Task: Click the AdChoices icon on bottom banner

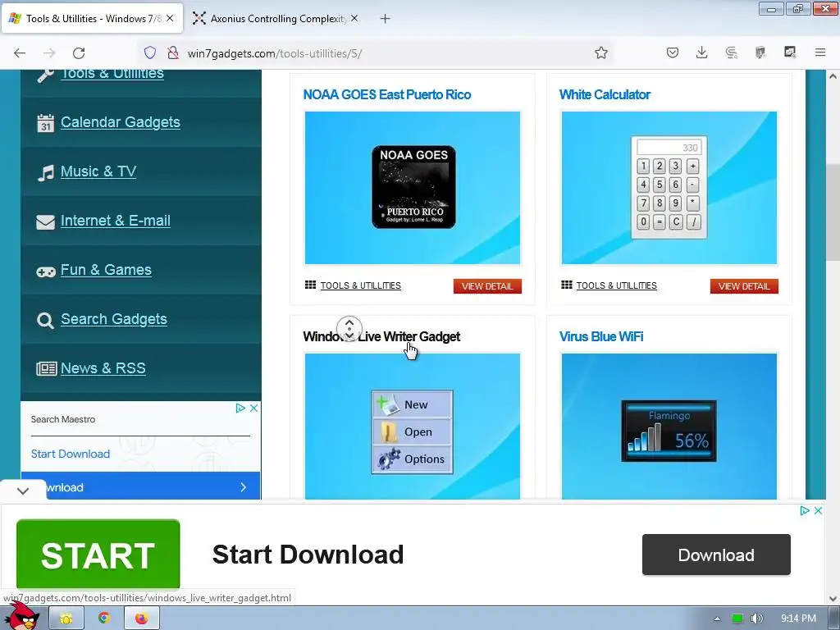Action: (805, 510)
